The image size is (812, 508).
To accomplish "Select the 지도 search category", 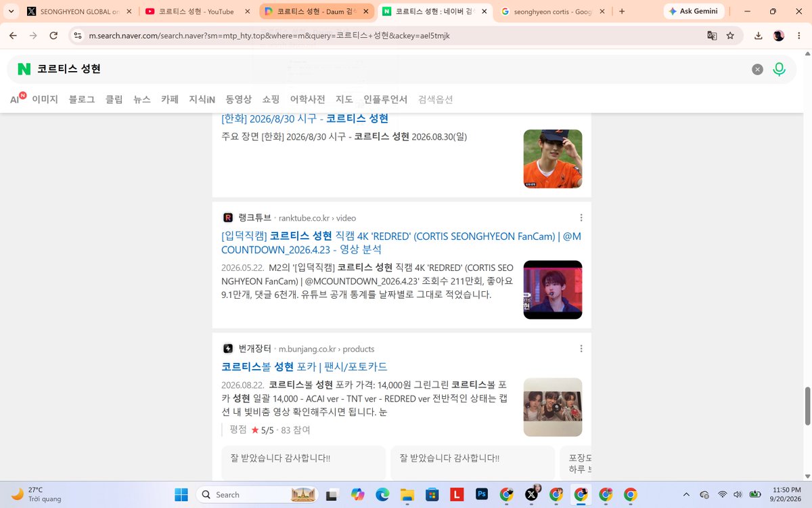I will (x=344, y=99).
